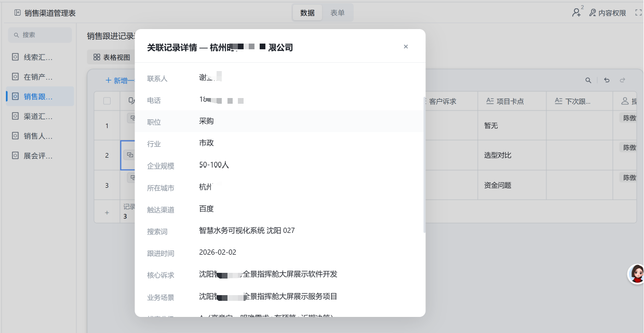
Task: Click the 客户诉求 column header
Action: click(442, 102)
